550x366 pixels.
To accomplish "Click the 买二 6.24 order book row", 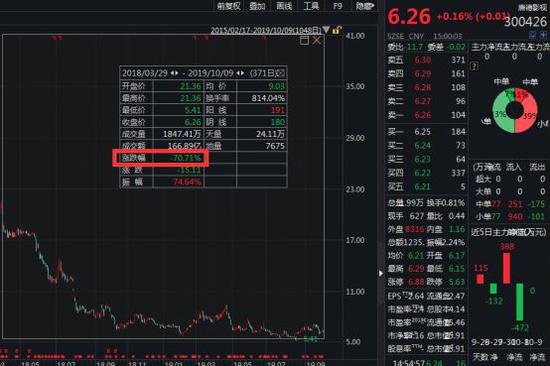I will (426, 145).
